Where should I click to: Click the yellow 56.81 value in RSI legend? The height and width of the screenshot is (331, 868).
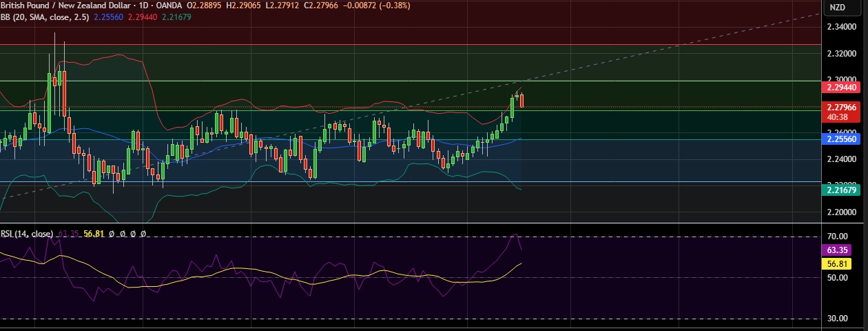pos(93,234)
